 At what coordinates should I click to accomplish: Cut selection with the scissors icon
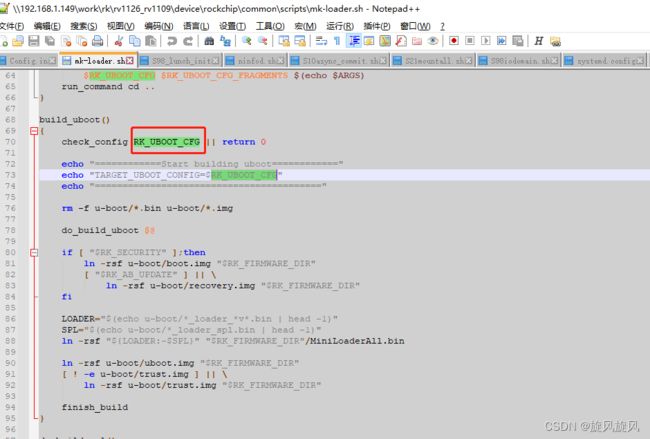click(x=119, y=41)
